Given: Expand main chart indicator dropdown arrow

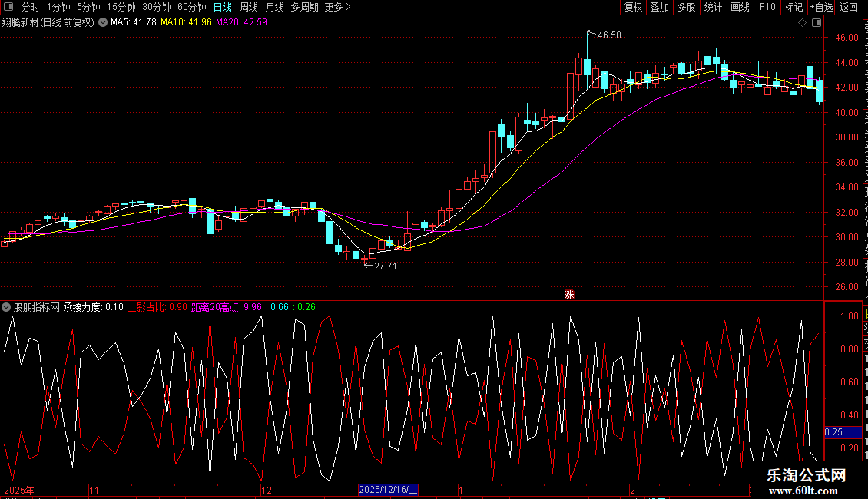Looking at the screenshot, I should coord(103,23).
